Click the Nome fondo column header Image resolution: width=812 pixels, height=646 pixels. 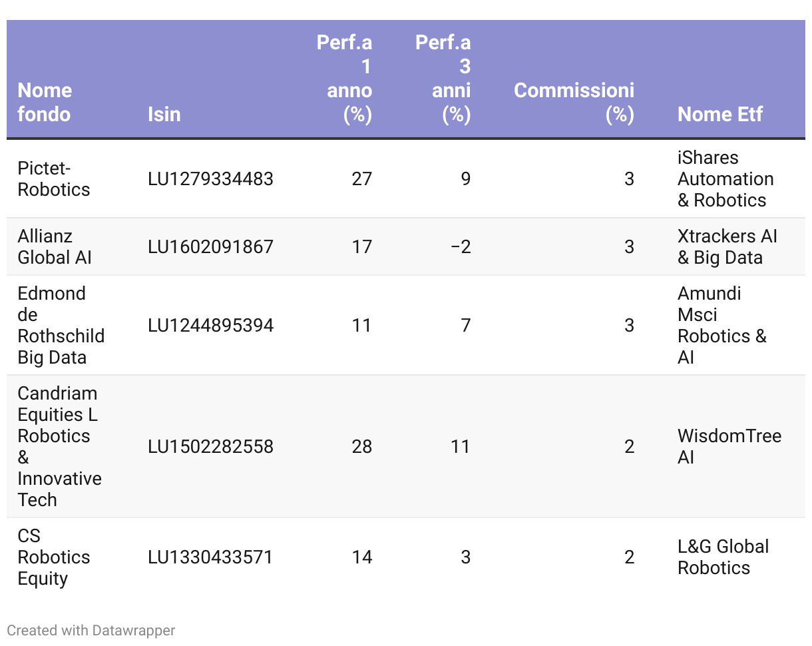[x=45, y=102]
